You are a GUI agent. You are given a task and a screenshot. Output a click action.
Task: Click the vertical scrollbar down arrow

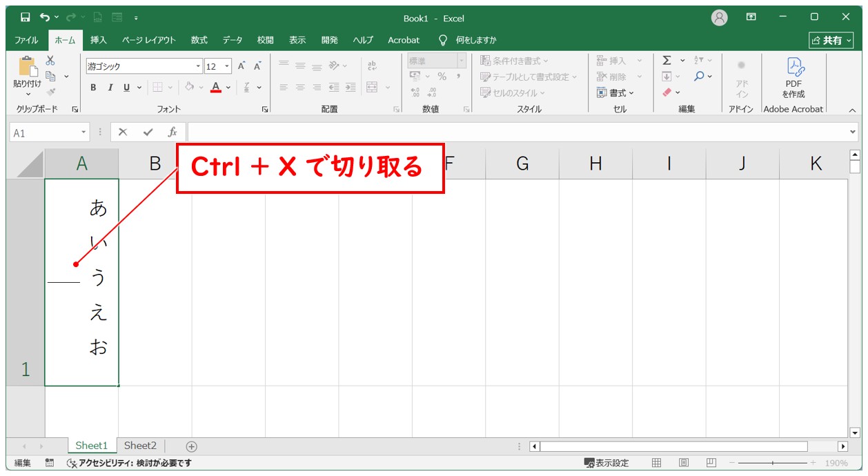[x=855, y=433]
